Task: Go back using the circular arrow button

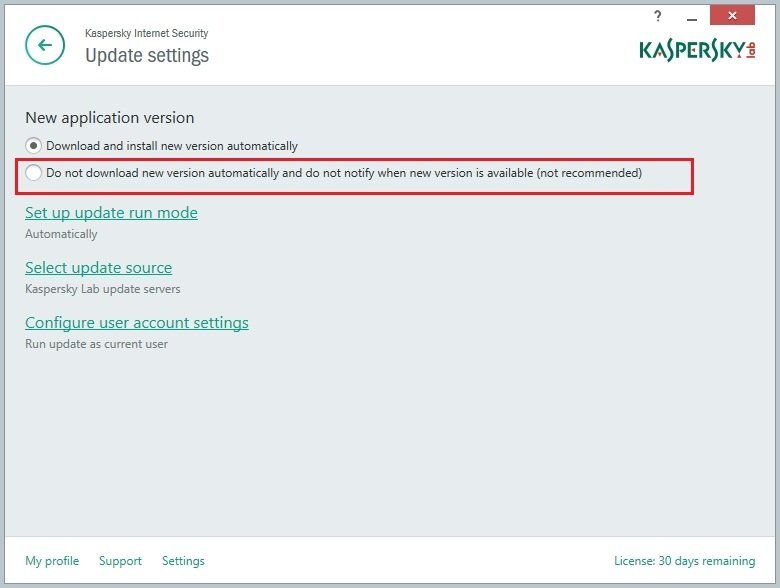Action: click(x=45, y=45)
